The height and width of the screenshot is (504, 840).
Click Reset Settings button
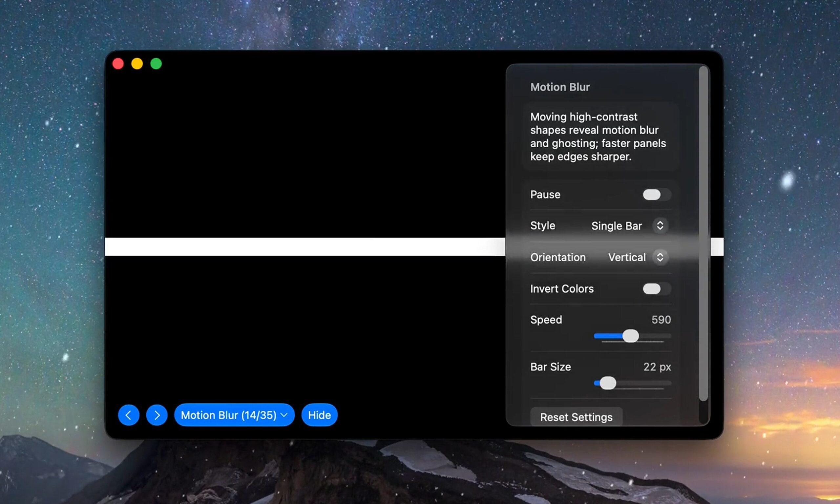pos(576,417)
